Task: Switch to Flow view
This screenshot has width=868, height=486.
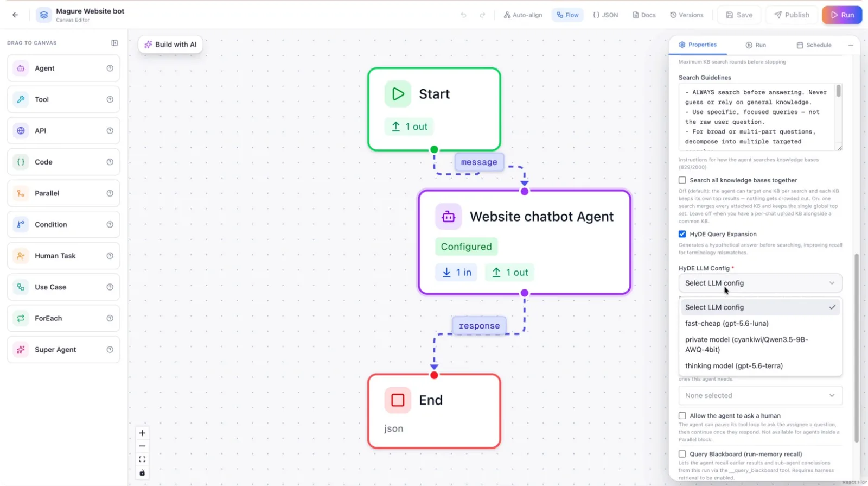Action: pos(567,15)
